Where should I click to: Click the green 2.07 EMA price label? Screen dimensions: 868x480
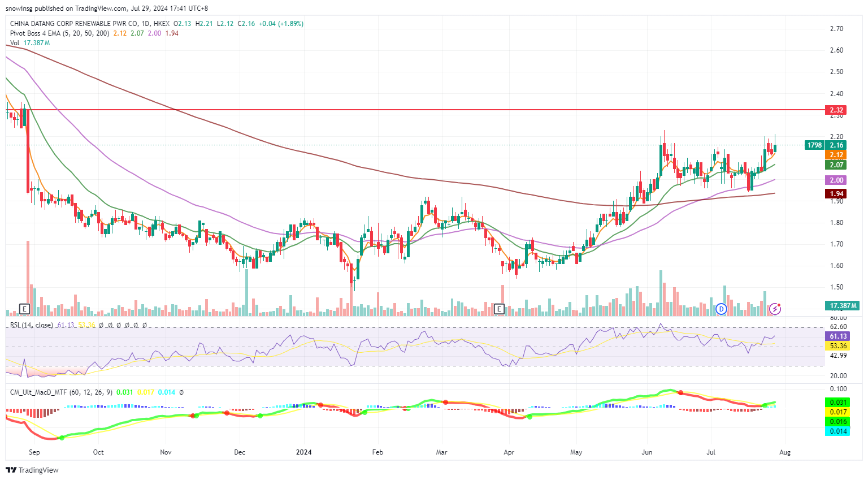click(836, 165)
